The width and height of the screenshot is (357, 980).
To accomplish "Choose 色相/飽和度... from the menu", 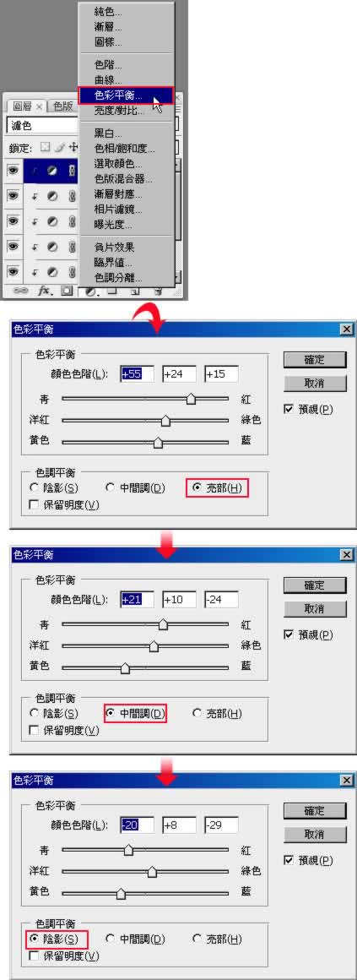I will coord(125,148).
